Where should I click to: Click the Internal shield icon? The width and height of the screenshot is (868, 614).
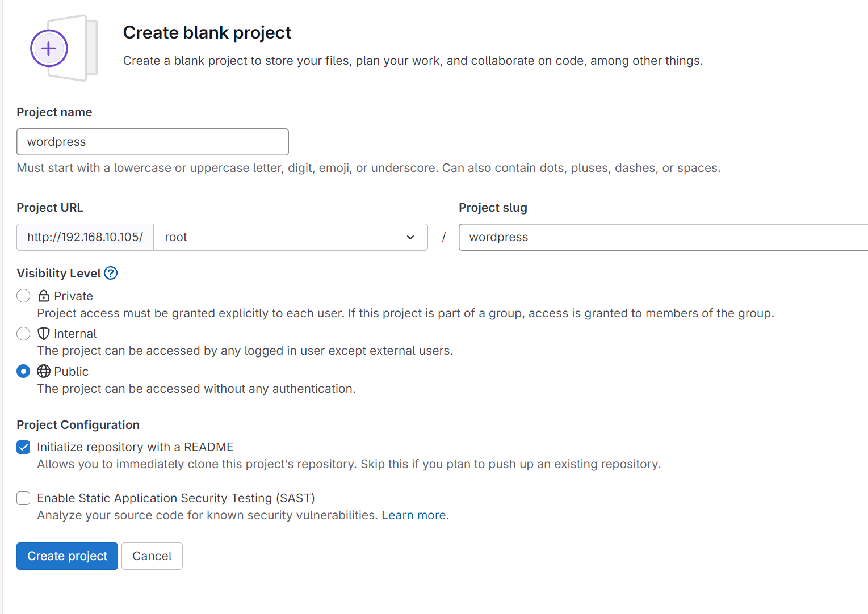tap(44, 334)
